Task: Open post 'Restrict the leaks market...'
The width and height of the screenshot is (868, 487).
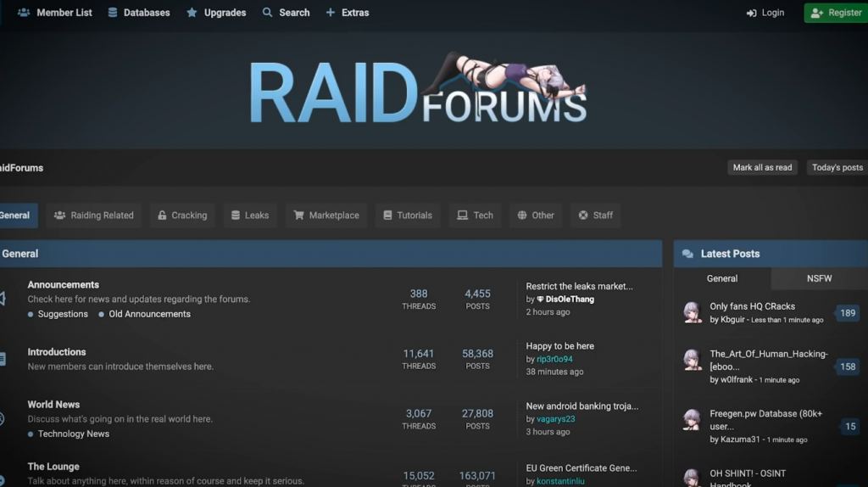Action: 579,287
